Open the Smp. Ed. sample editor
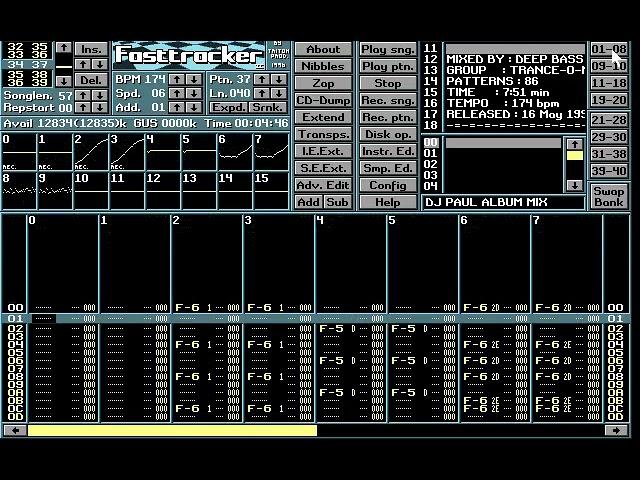The height and width of the screenshot is (480, 640). [388, 168]
